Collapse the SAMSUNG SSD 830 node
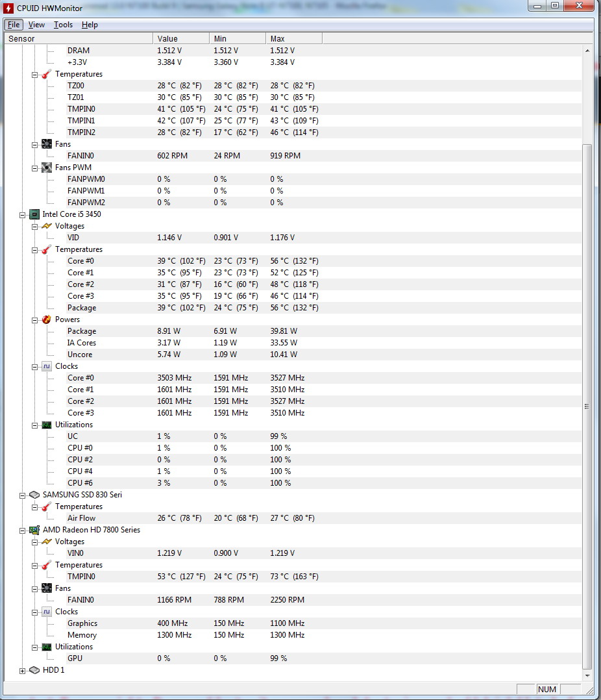The image size is (601, 700). click(22, 495)
